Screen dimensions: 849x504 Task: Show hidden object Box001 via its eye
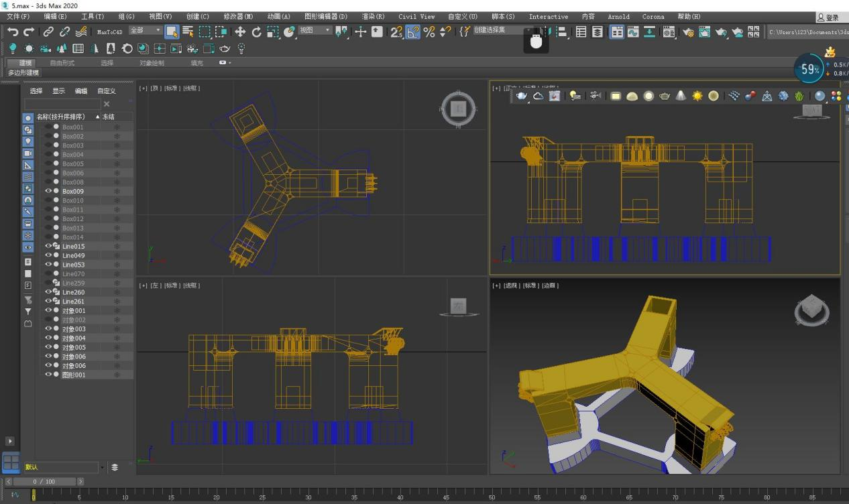pyautogui.click(x=48, y=127)
